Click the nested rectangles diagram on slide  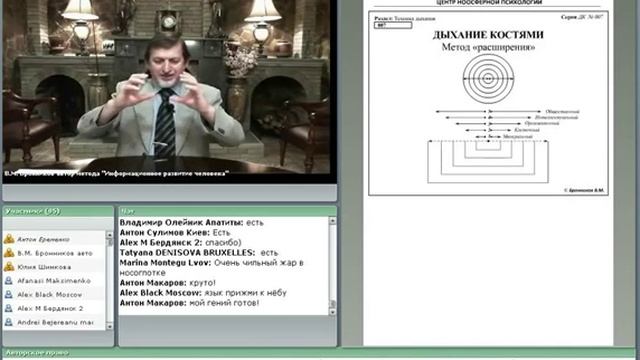coord(488,162)
